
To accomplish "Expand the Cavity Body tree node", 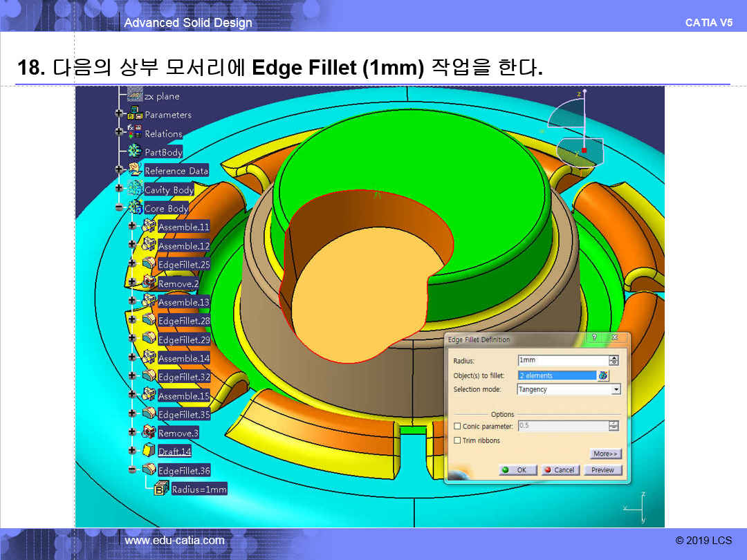I will (119, 189).
